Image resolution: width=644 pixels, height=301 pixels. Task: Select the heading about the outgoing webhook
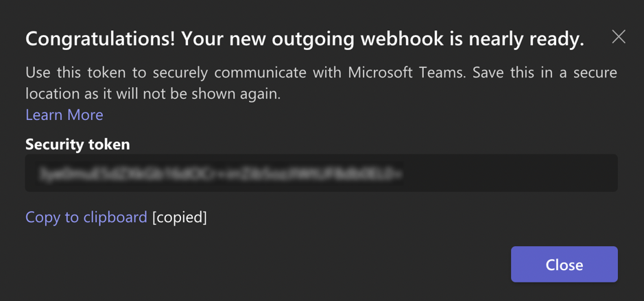pos(305,39)
